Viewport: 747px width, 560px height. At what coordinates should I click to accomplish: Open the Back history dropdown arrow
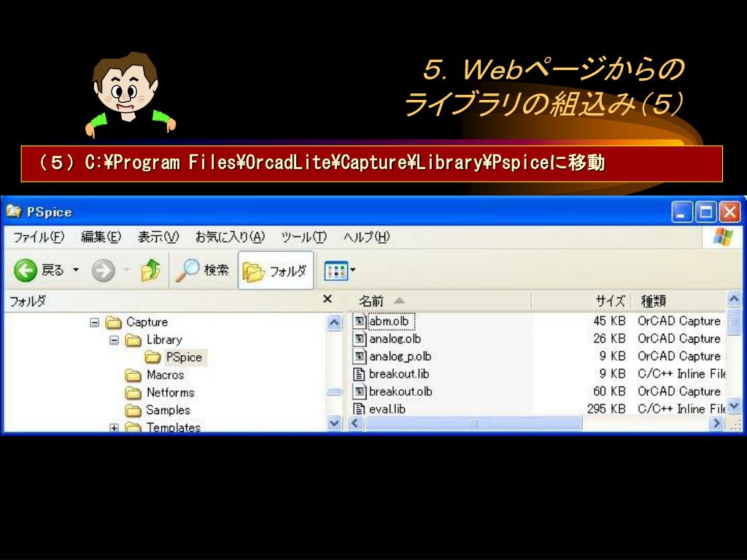(x=76, y=270)
